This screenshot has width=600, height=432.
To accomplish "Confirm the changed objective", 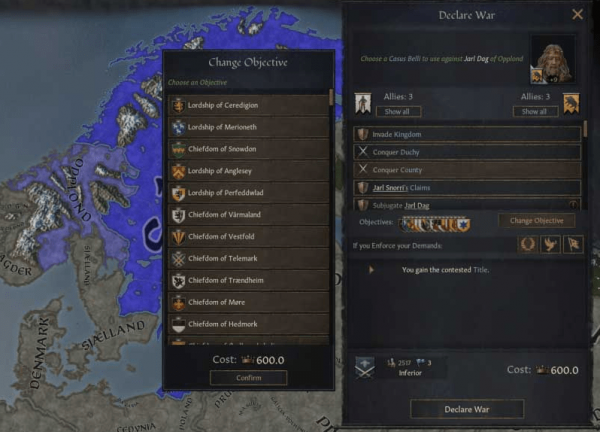I will click(x=249, y=378).
